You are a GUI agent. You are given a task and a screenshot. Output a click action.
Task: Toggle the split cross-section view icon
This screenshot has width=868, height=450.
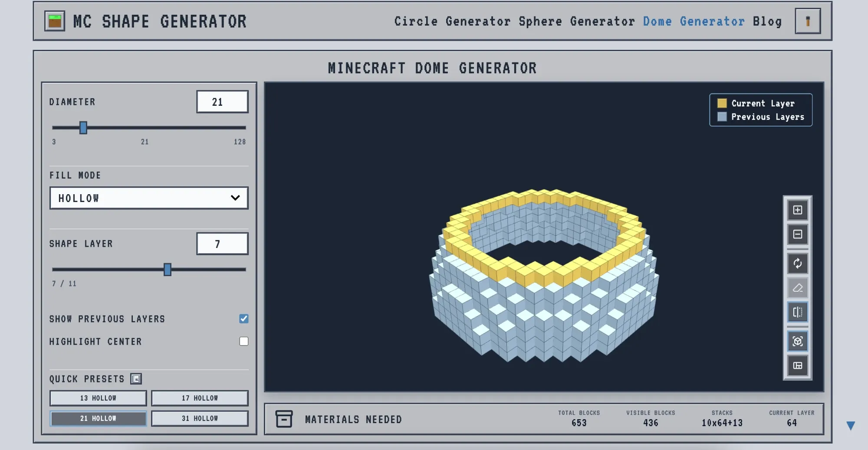point(798,312)
